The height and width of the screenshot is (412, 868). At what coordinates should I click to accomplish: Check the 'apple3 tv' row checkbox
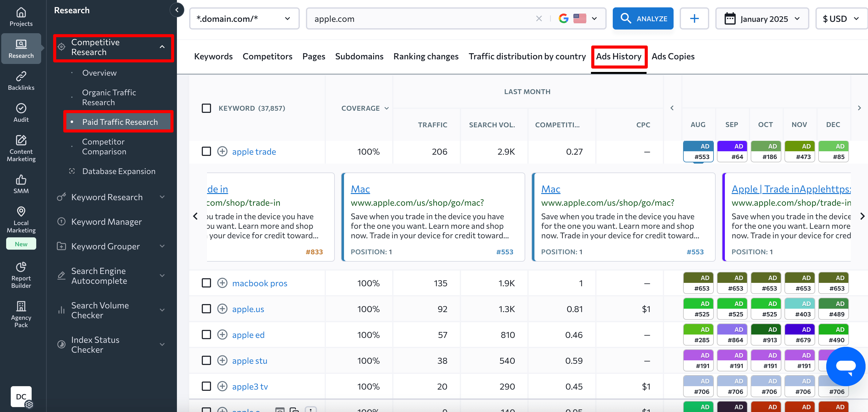tap(206, 386)
